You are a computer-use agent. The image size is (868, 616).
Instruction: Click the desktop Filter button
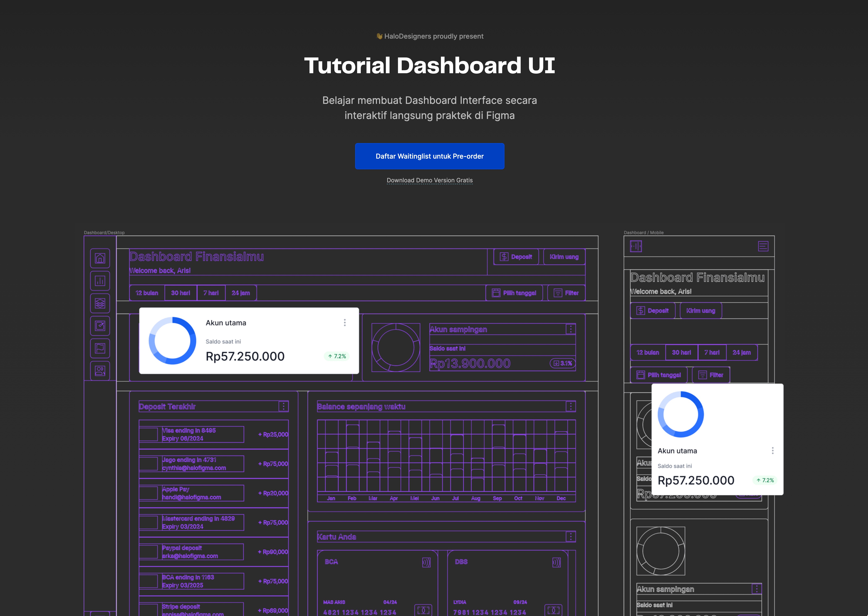[x=567, y=293]
